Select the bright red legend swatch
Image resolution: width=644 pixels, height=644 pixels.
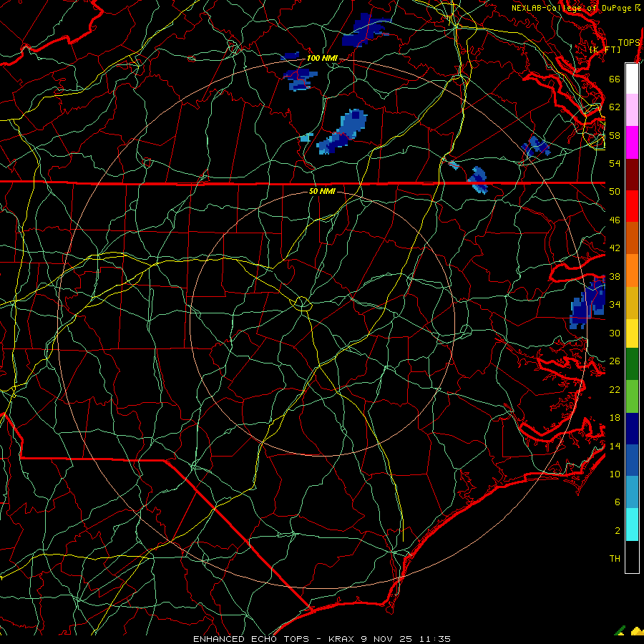coord(632,206)
